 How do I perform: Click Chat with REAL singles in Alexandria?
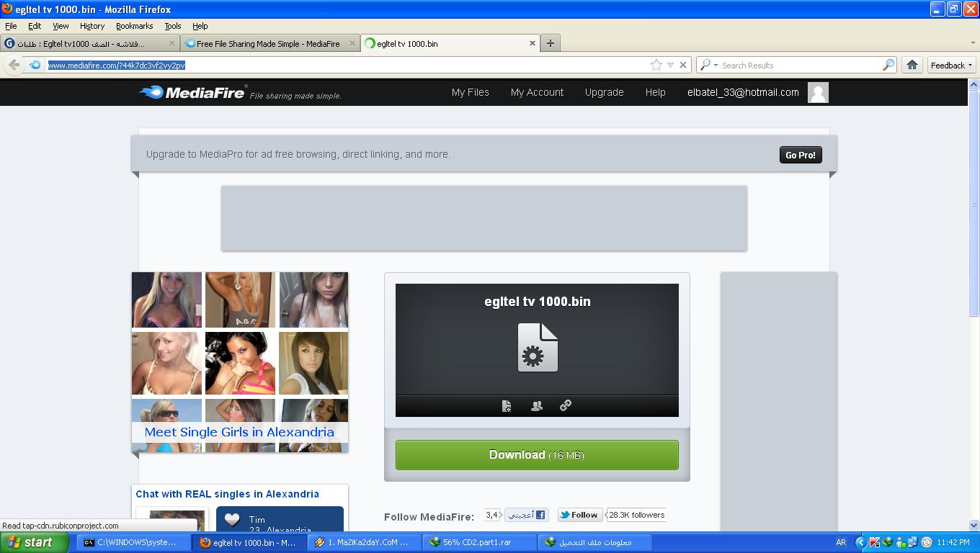coord(227,494)
